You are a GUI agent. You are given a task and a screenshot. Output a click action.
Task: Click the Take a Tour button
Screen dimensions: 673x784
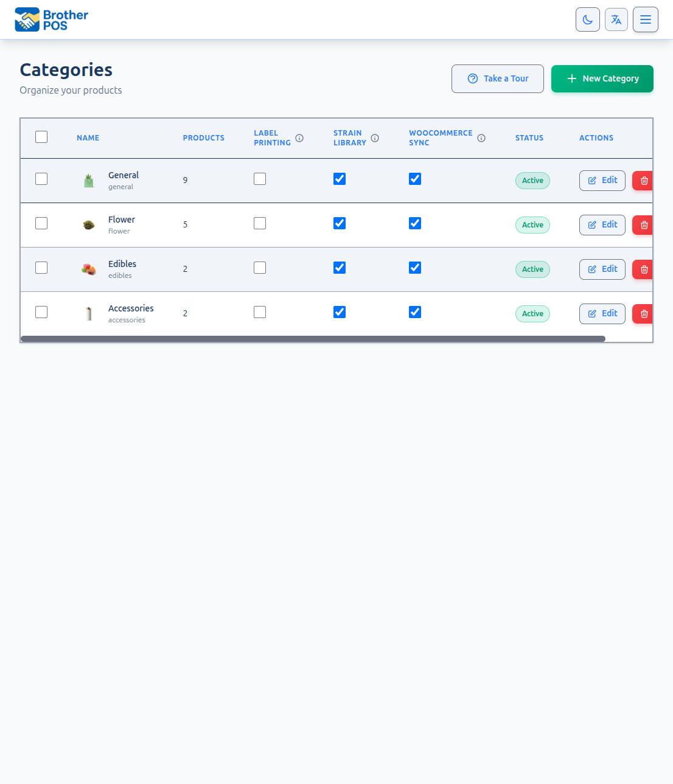[497, 78]
